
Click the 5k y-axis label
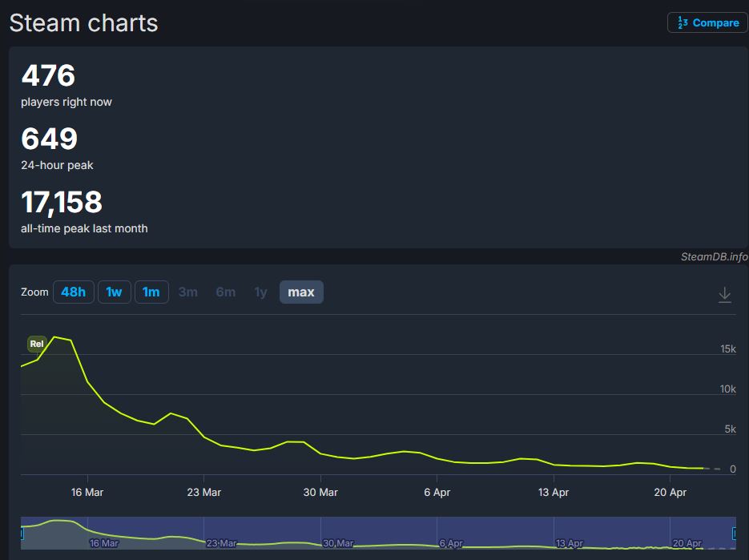730,429
